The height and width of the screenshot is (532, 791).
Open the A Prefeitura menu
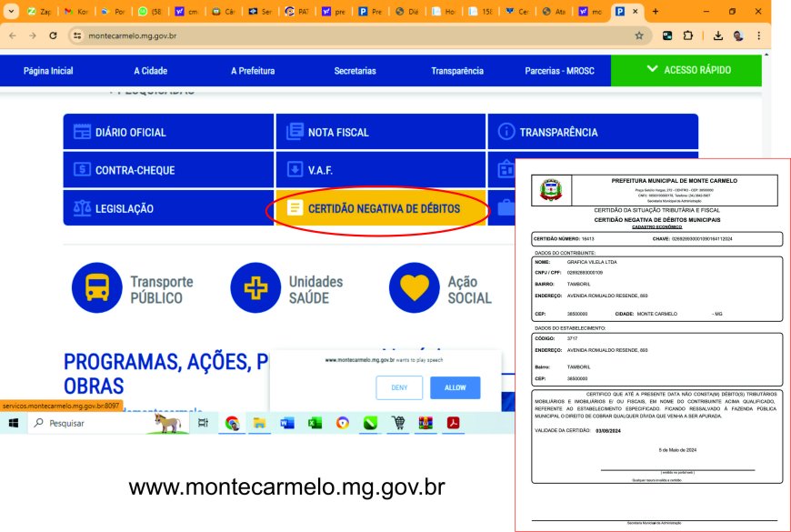pos(253,71)
